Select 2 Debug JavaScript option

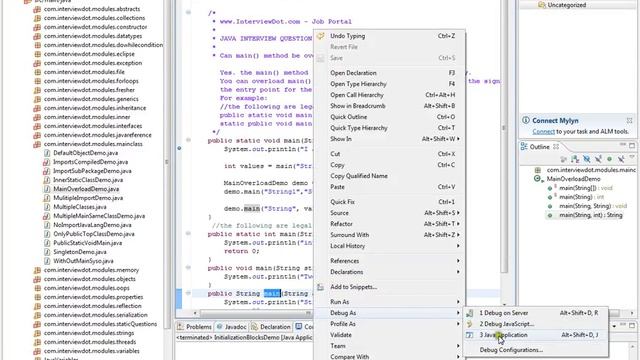536,324
